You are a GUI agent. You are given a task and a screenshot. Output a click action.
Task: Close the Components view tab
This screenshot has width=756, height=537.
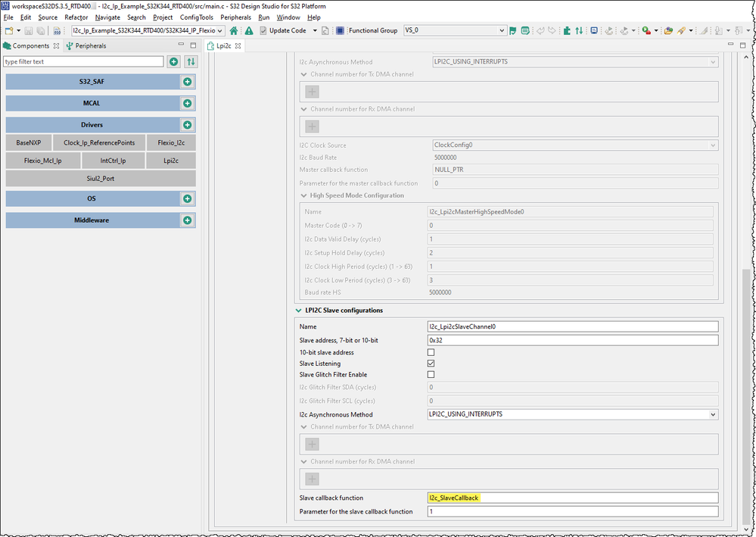tap(56, 46)
